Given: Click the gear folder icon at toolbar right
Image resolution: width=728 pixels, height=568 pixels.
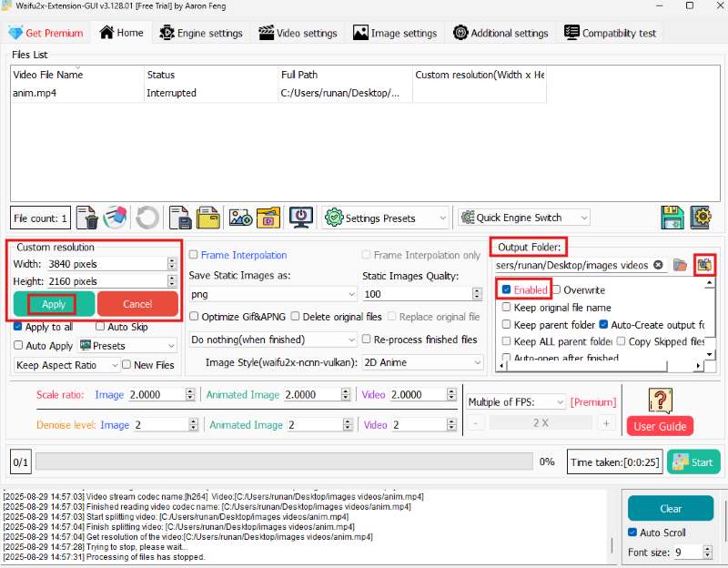Looking at the screenshot, I should click(700, 218).
